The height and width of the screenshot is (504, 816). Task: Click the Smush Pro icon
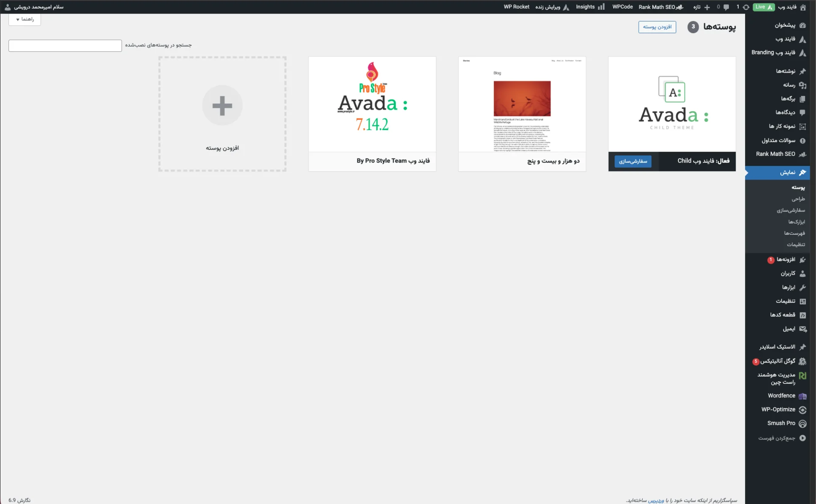point(802,424)
